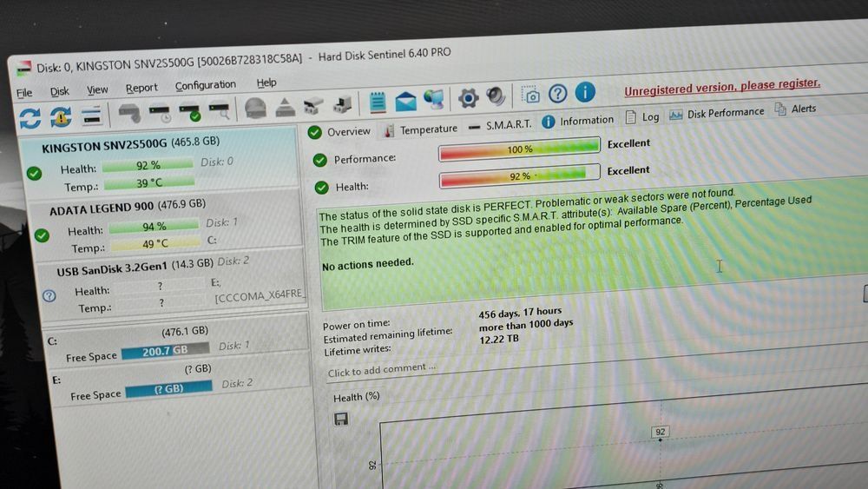The width and height of the screenshot is (868, 489).
Task: Click the Health 92 % bar on Overview
Action: click(x=520, y=176)
